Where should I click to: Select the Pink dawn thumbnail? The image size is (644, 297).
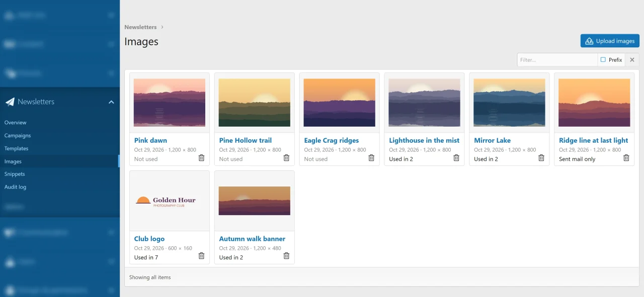pyautogui.click(x=170, y=103)
